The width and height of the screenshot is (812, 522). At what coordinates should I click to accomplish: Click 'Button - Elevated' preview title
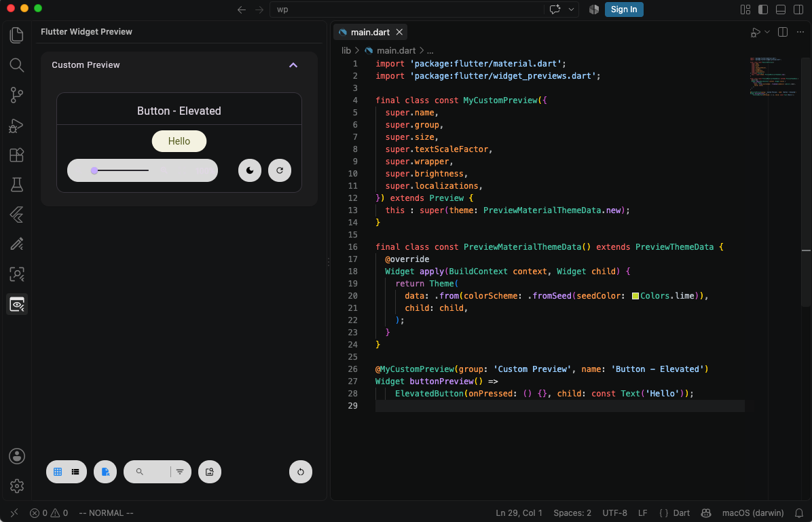[x=179, y=111]
